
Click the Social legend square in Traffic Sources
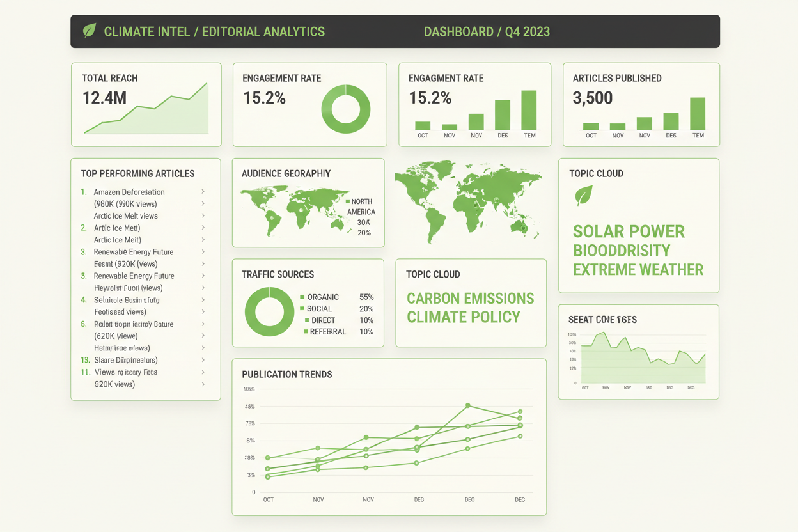(302, 309)
